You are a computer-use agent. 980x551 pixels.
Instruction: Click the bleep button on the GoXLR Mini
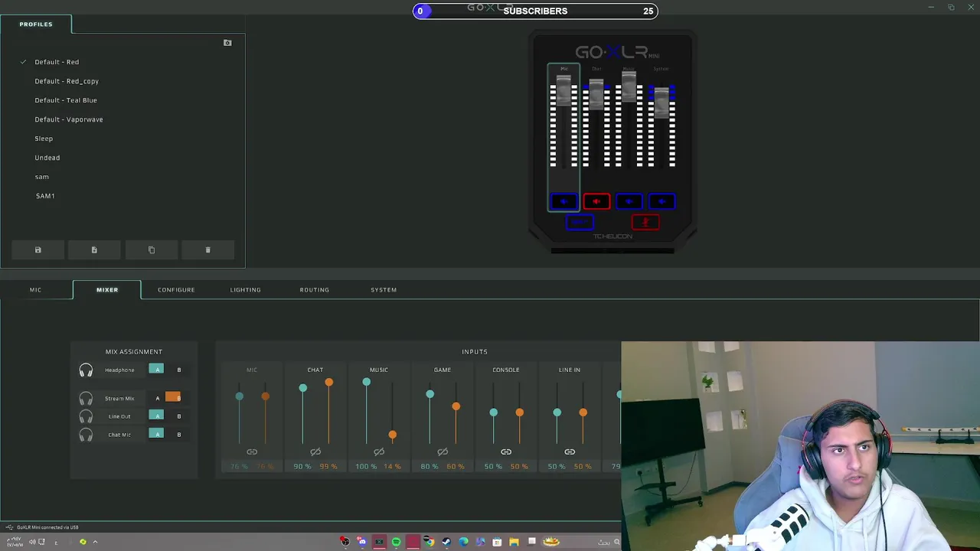(x=580, y=222)
